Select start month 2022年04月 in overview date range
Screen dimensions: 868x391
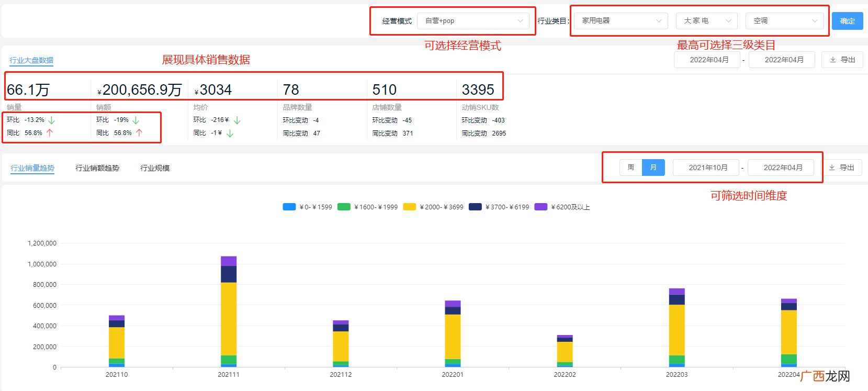[x=707, y=60]
